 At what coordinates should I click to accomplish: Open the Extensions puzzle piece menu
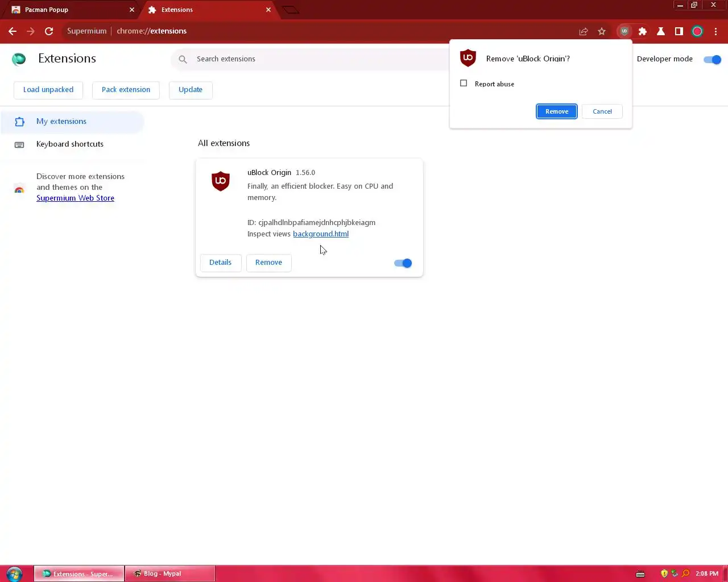[x=643, y=31]
